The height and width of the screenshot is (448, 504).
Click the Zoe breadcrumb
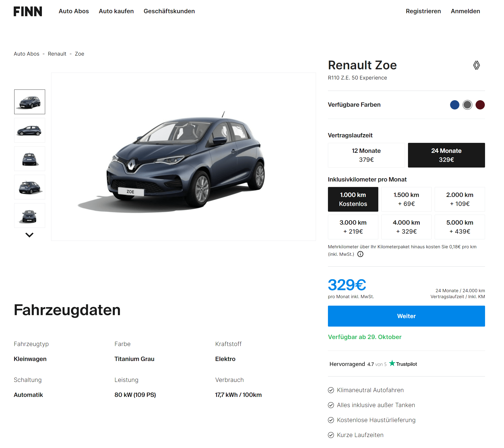click(x=80, y=54)
